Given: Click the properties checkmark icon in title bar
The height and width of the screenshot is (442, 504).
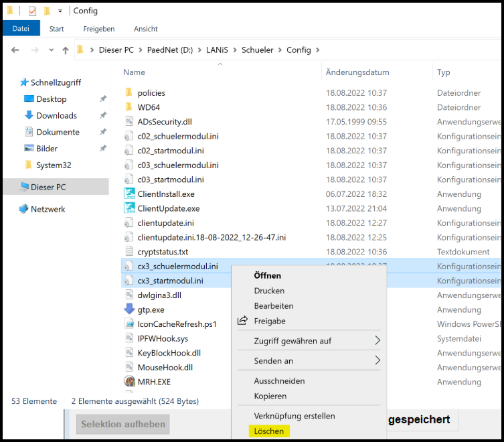Looking at the screenshot, I should tap(31, 11).
